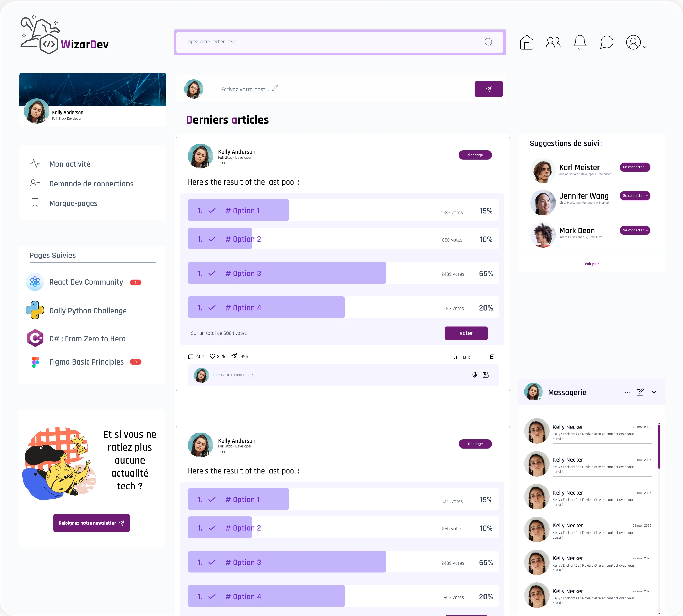Viewport: 683px width, 616px height.
Task: Collapse the Messagerie panel chevron
Action: [x=653, y=392]
